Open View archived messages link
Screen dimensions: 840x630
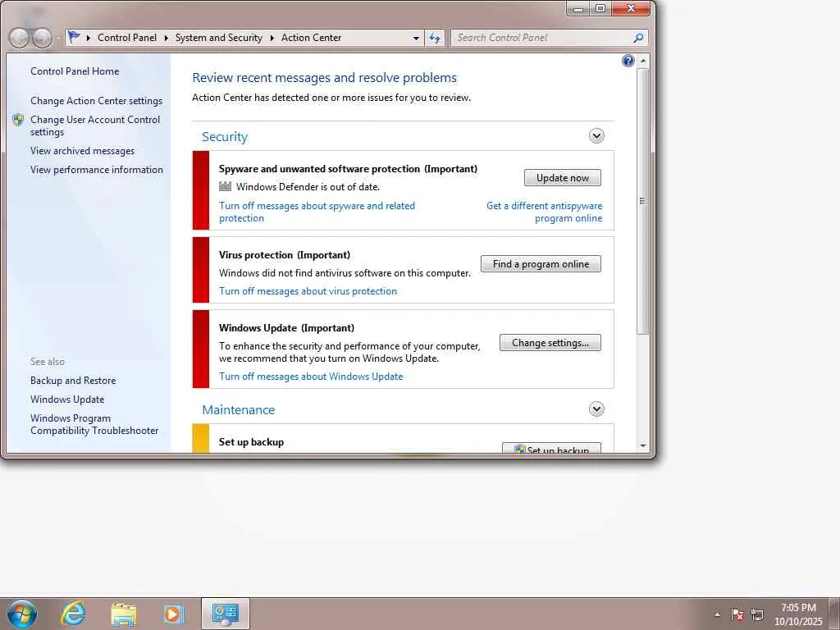[83, 151]
